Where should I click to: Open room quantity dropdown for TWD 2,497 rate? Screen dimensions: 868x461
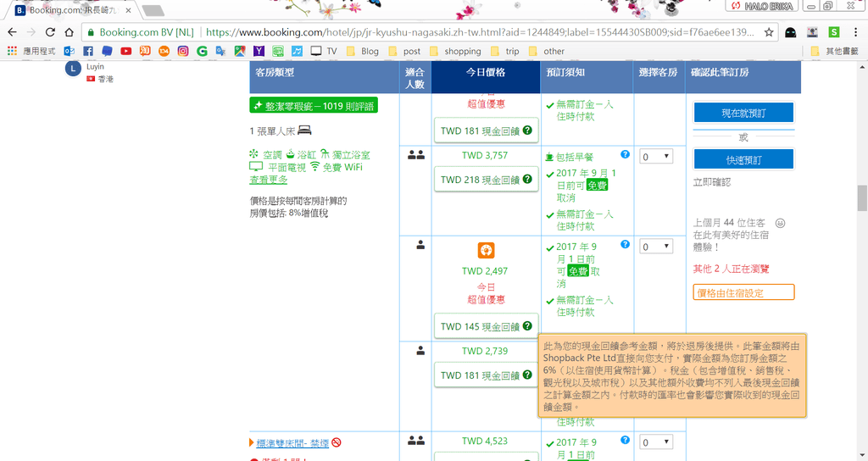pos(656,247)
